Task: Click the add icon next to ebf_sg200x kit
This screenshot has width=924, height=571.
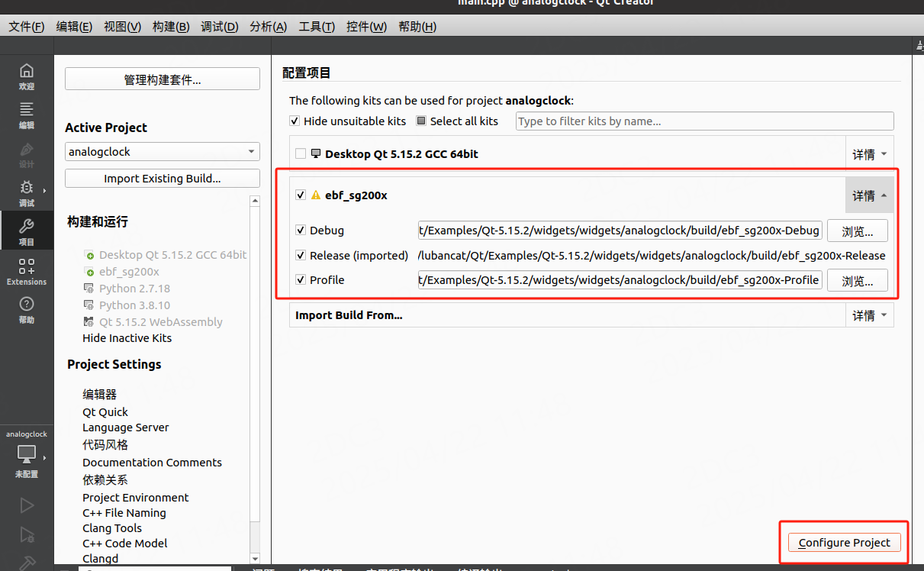Action: tap(90, 272)
